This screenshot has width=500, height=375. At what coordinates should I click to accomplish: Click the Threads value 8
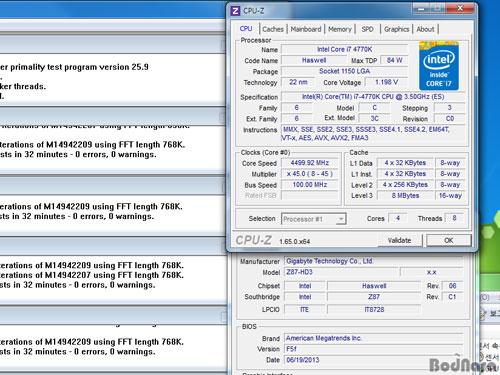click(454, 218)
